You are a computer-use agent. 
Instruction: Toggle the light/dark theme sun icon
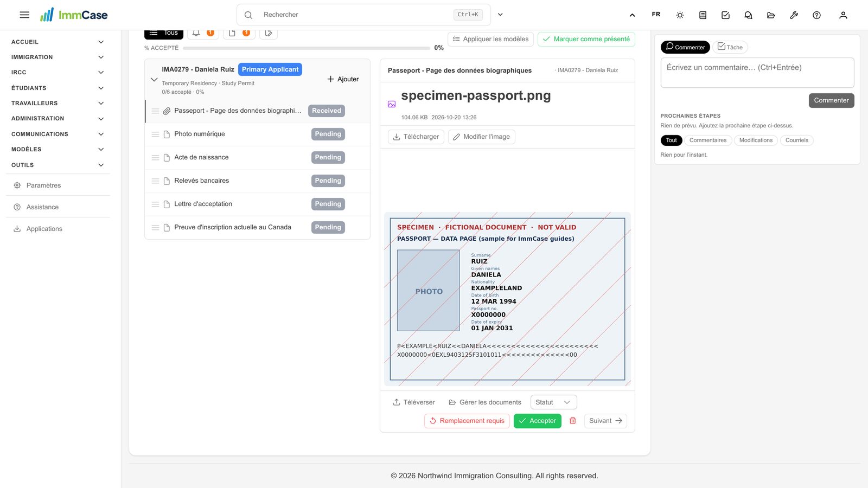click(680, 15)
